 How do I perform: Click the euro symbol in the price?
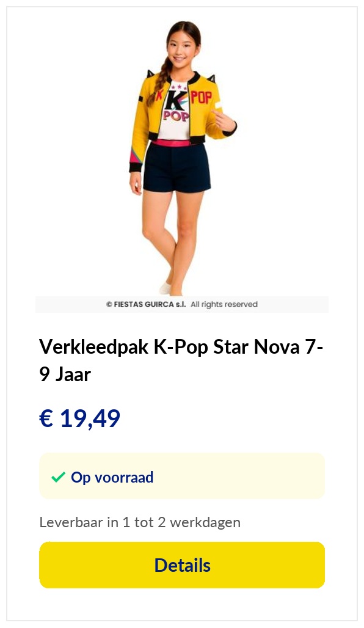click(x=46, y=418)
